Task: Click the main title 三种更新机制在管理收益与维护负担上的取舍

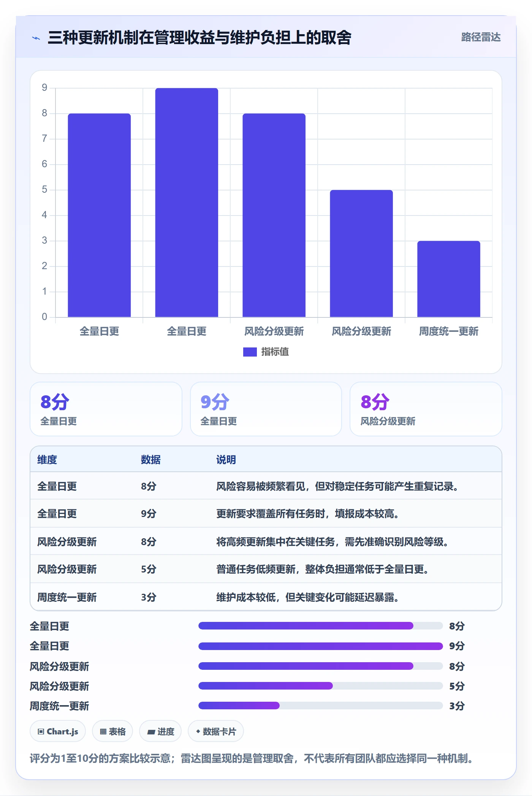Action: click(199, 38)
